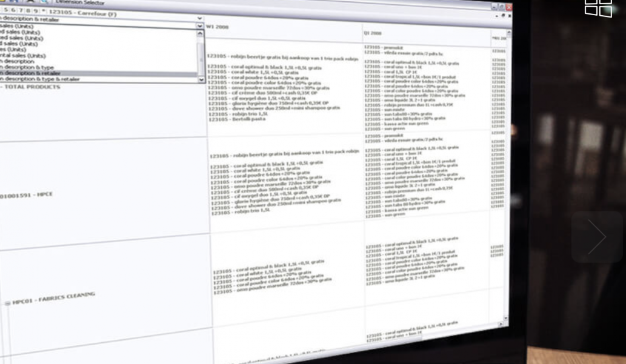Click the dropdown list's scroll-up arrow
This screenshot has width=626, height=364.
click(201, 33)
